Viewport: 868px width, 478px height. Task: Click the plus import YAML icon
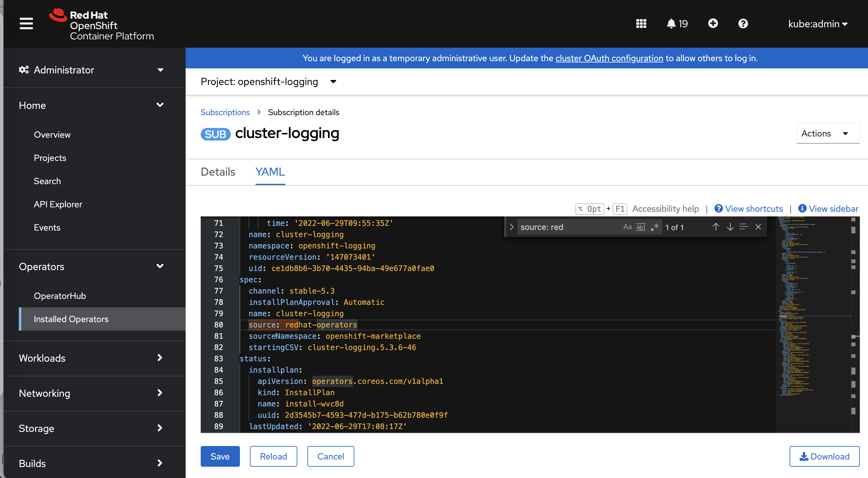coord(713,24)
